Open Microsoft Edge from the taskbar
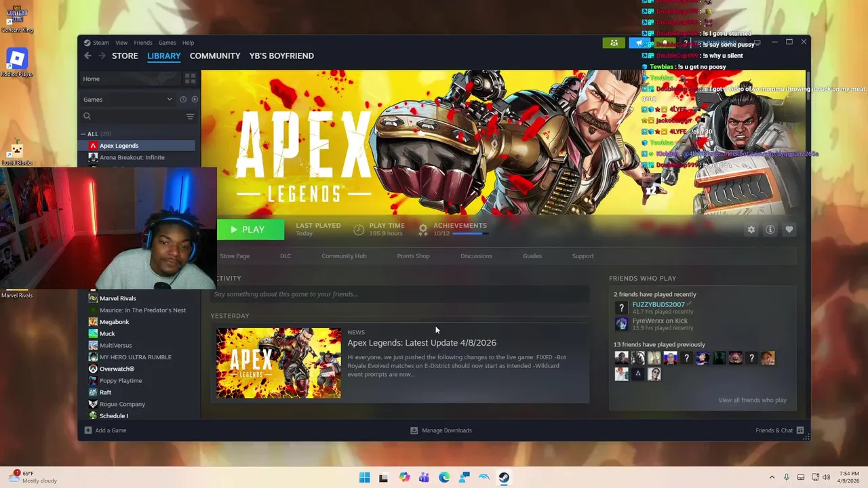Viewport: 868px width, 488px height. (x=444, y=477)
